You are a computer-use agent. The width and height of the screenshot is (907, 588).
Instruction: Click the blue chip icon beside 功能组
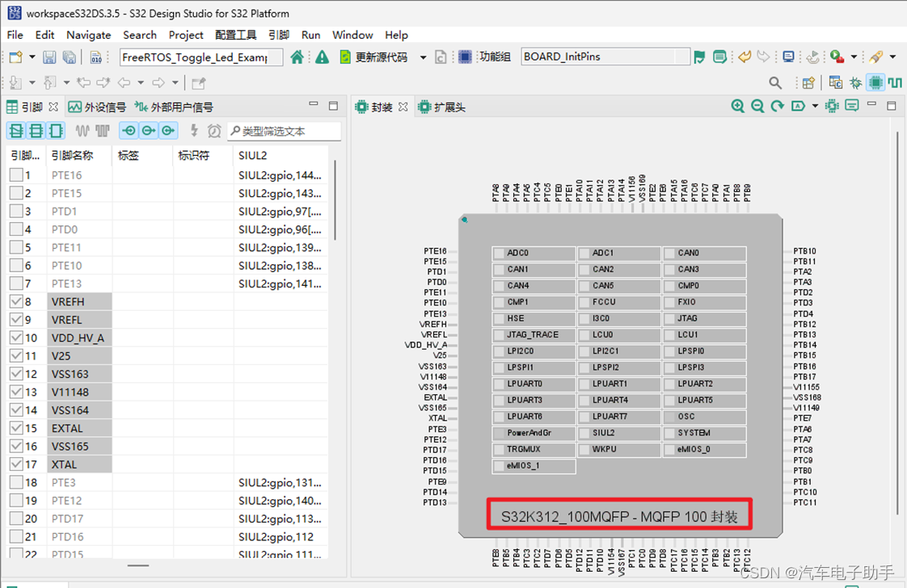pyautogui.click(x=465, y=57)
